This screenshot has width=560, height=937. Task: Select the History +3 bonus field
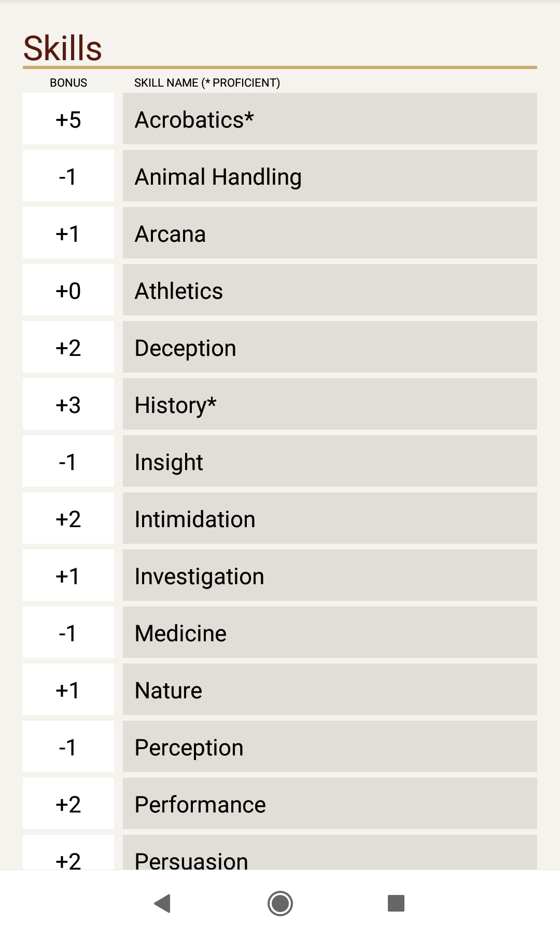tap(68, 404)
